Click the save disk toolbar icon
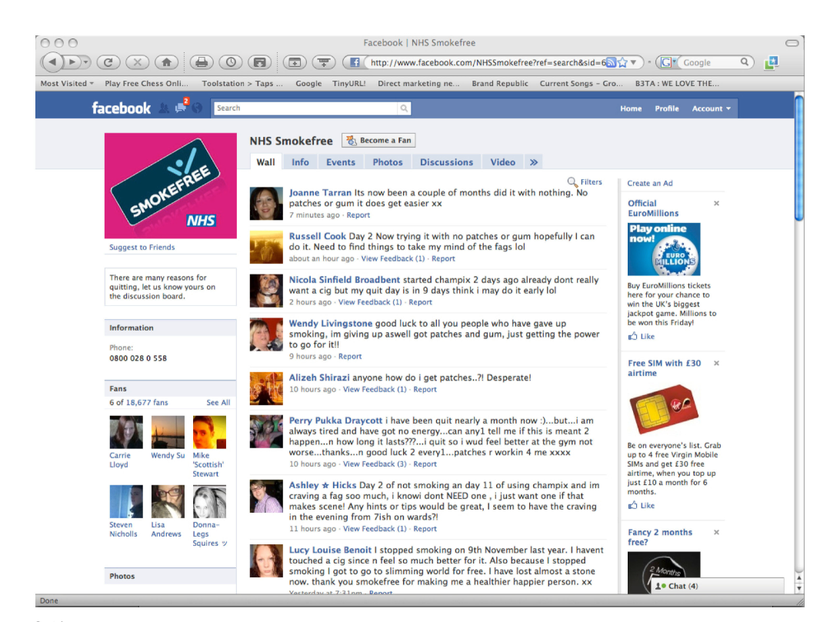Viewport: 840px width, 622px height. point(260,62)
